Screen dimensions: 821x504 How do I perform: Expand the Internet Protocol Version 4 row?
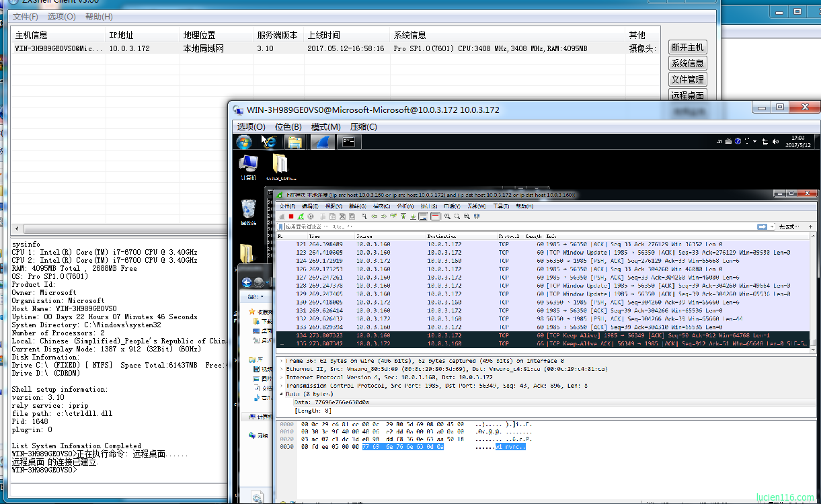coord(281,378)
